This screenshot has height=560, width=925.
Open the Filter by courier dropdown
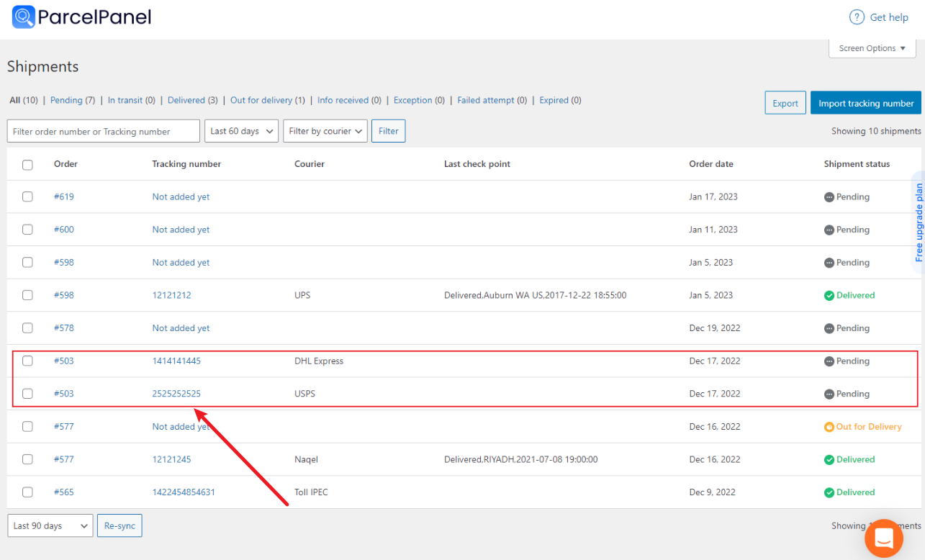point(325,131)
